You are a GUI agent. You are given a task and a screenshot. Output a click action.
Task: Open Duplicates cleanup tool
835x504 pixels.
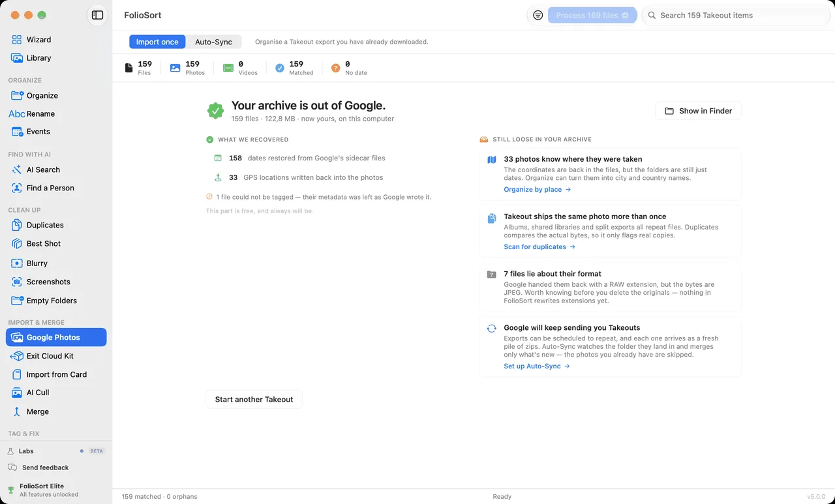click(56, 225)
